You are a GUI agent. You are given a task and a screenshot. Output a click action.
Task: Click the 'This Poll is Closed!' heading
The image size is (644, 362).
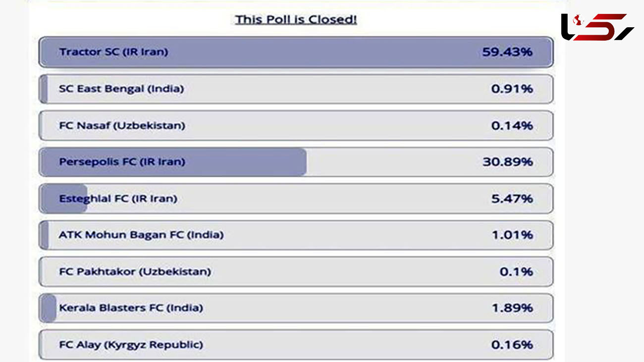coord(296,20)
